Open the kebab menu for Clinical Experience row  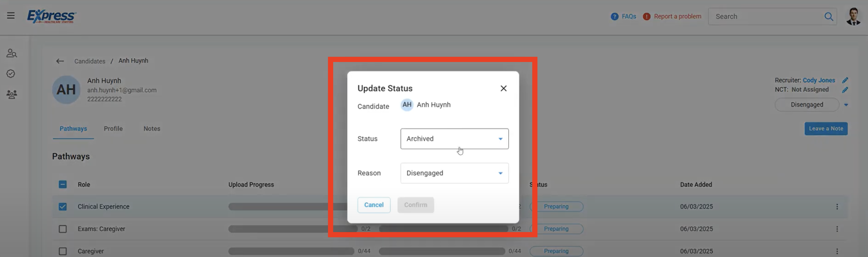(838, 206)
